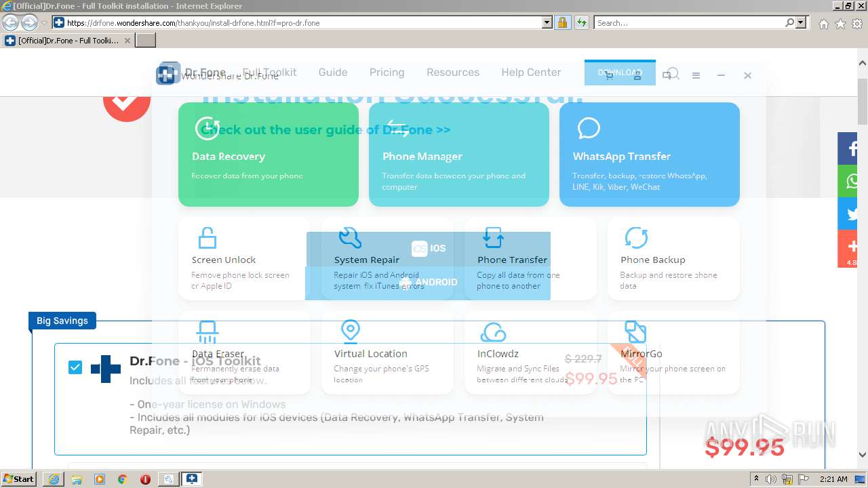This screenshot has width=868, height=488.
Task: Click the IE search magnifier button
Action: point(789,22)
